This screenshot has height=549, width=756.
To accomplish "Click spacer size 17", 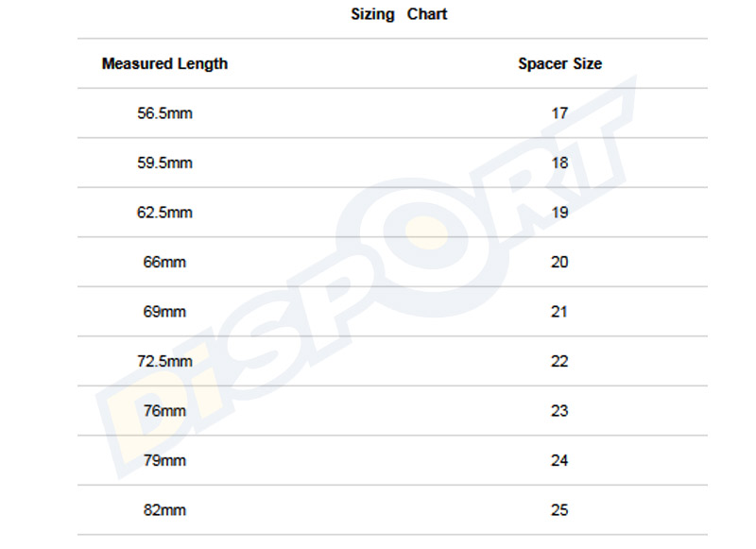I will click(x=559, y=113).
